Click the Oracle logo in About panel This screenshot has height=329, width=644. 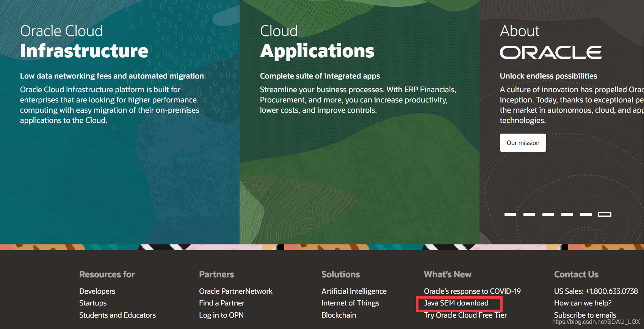pos(551,52)
